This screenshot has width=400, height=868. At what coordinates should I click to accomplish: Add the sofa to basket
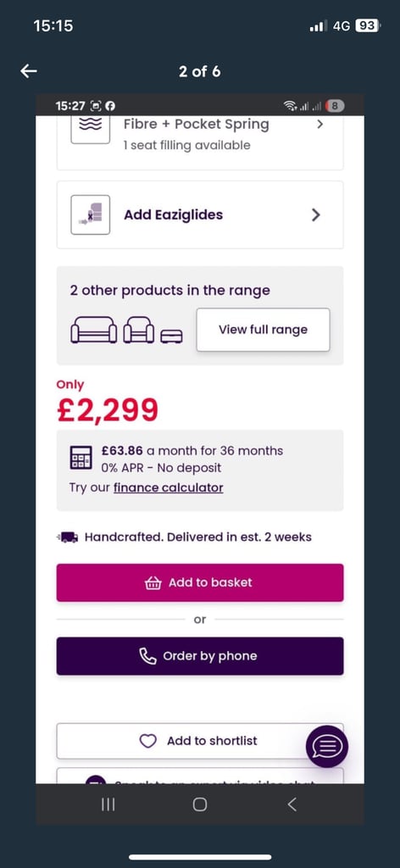tap(200, 582)
